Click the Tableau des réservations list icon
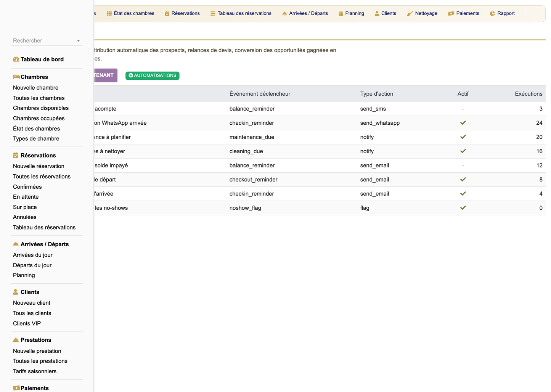Screen dimensions: 551x392 [x=213, y=13]
